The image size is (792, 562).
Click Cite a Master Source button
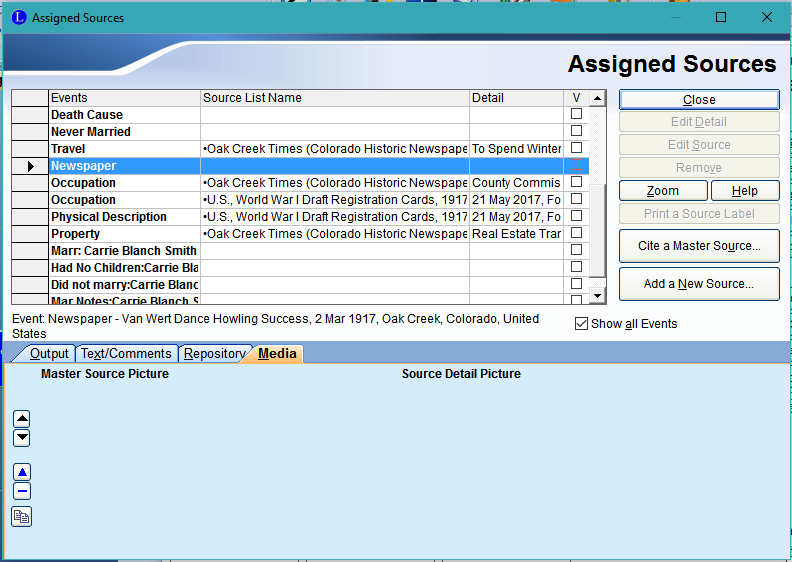click(699, 246)
